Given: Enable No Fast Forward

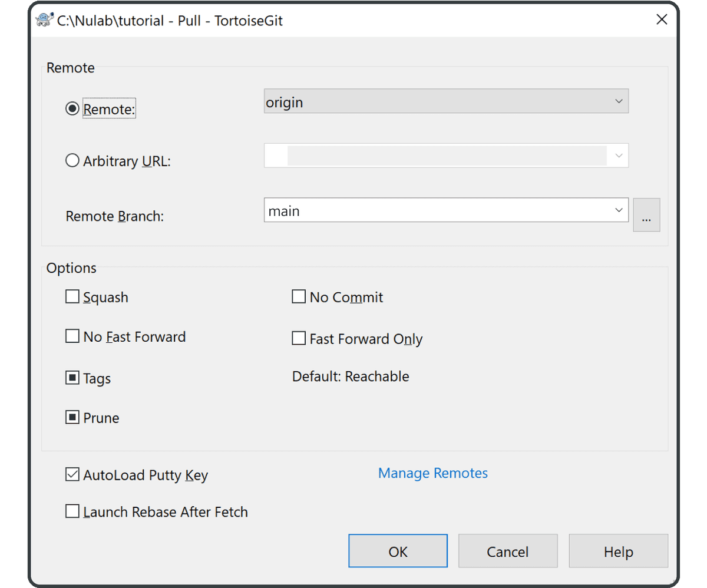Looking at the screenshot, I should coord(72,336).
